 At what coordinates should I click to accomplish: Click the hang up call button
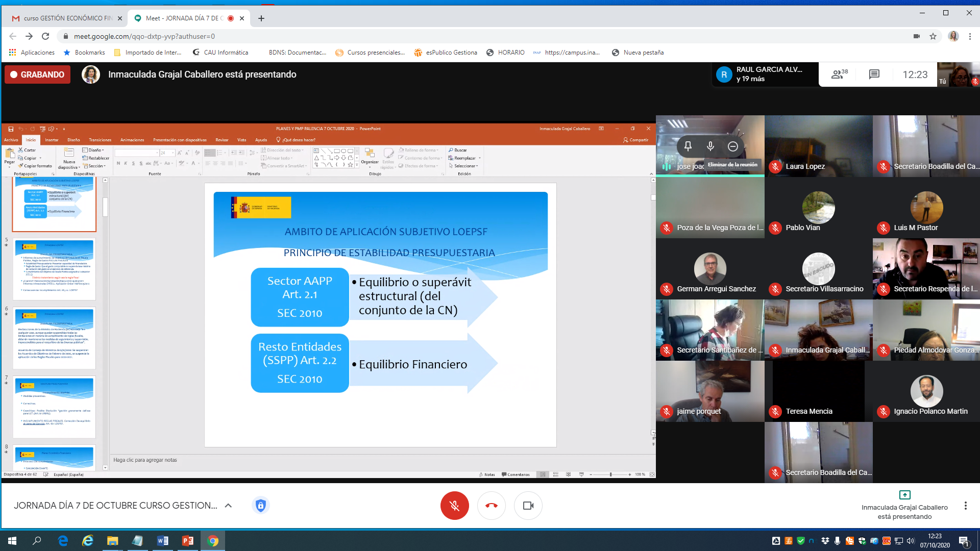coord(491,506)
